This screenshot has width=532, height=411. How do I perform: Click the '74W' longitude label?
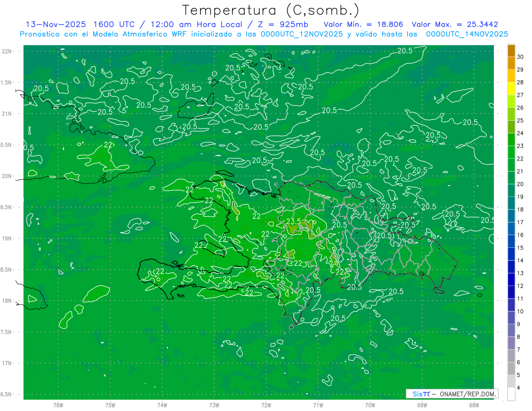tap(162, 405)
